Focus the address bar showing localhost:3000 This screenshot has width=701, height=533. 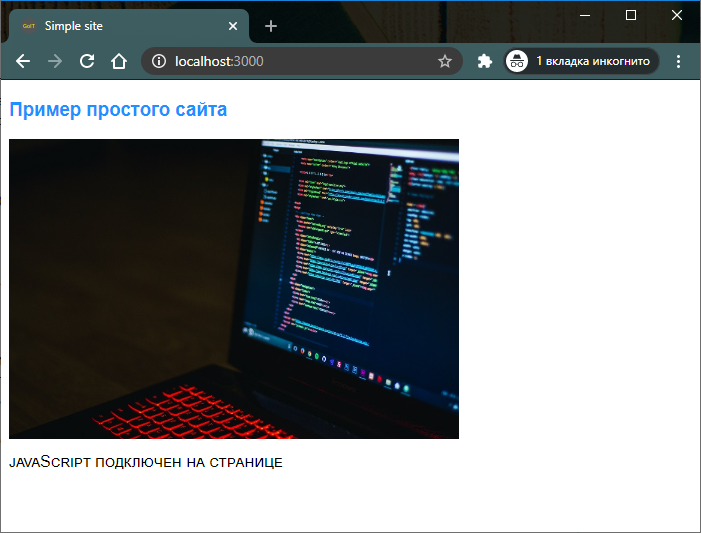click(300, 61)
